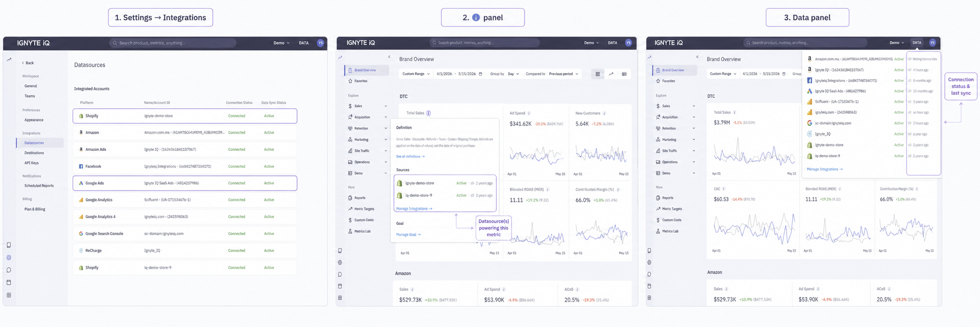Click the trend arrow icon atop Datasources left rail
The height and width of the screenshot is (327, 980).
coord(9,60)
